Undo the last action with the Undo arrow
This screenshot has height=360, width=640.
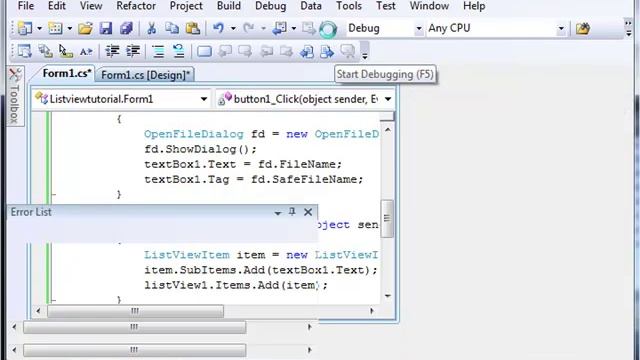(x=218, y=28)
